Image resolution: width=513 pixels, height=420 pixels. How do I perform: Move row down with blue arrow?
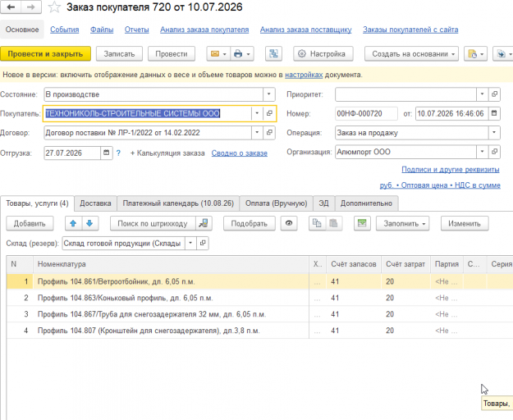click(89, 224)
